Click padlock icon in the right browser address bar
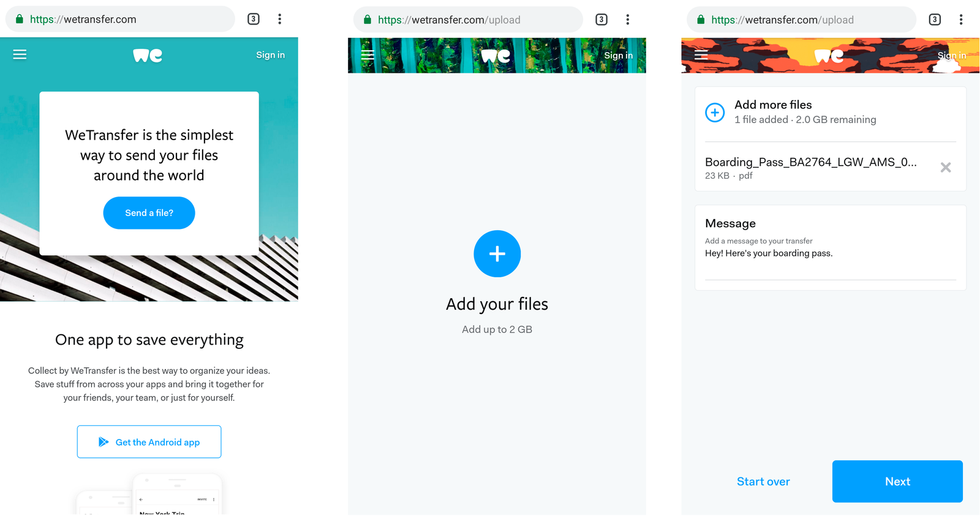The height and width of the screenshot is (516, 980). [x=701, y=20]
